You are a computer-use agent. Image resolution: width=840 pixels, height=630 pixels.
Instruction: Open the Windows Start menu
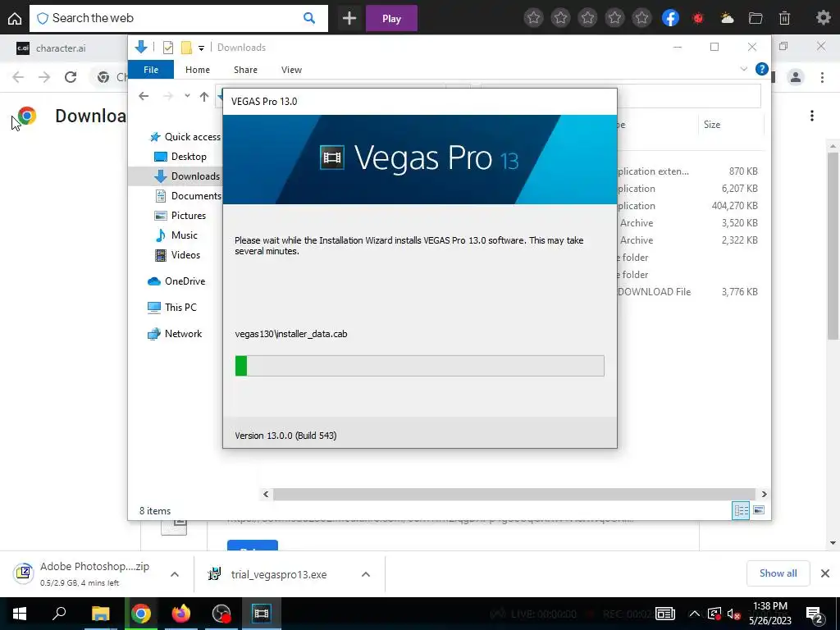pos(20,614)
